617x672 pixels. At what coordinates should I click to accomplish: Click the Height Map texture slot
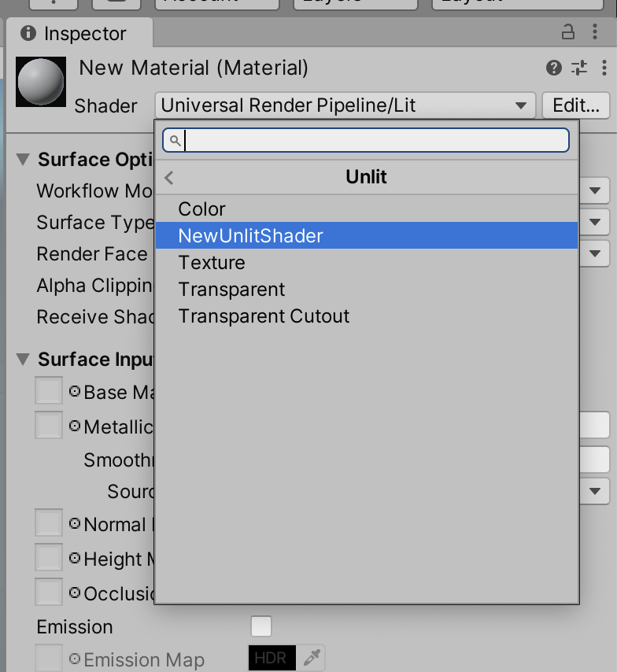click(49, 557)
